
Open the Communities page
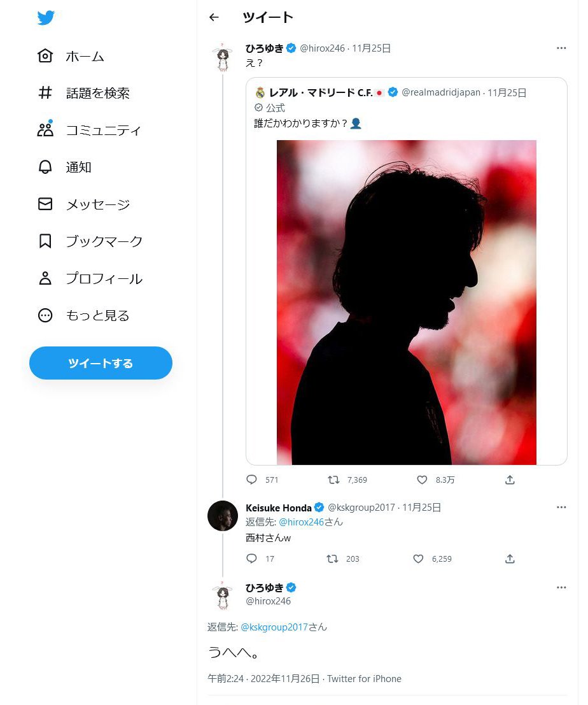click(89, 130)
